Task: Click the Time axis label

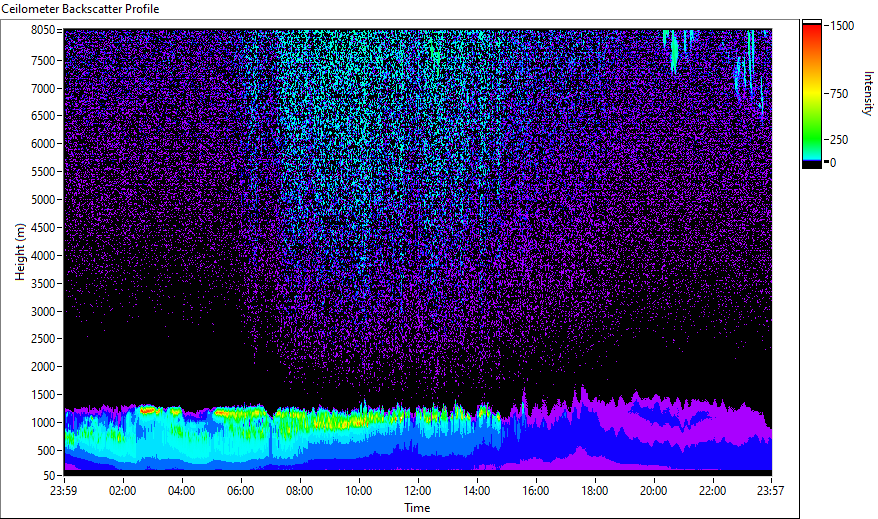Action: click(x=417, y=508)
